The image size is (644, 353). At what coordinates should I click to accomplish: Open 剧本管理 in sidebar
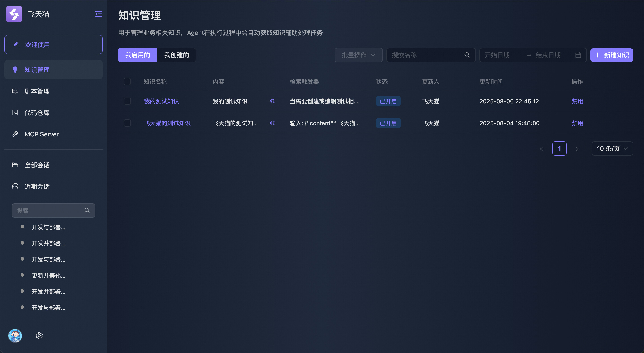(37, 91)
